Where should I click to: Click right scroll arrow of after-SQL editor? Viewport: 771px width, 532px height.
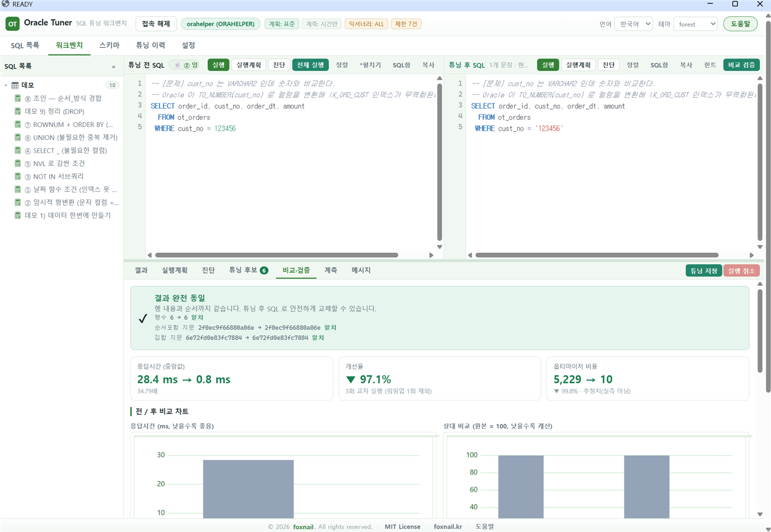point(751,255)
